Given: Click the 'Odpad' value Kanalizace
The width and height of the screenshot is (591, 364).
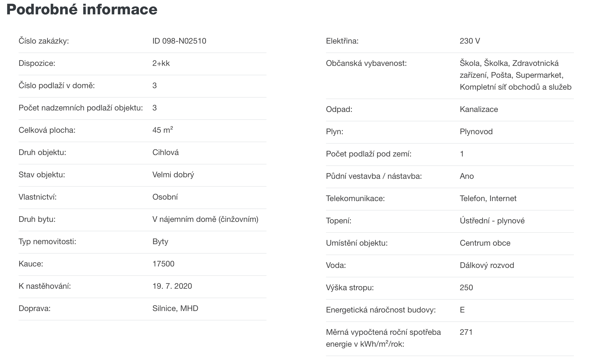Looking at the screenshot, I should (479, 109).
